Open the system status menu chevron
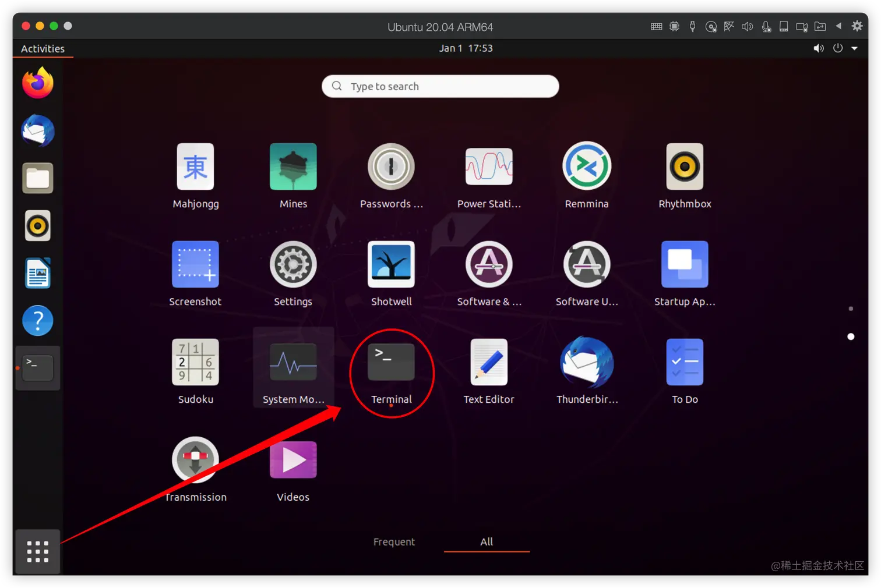881x588 pixels. (855, 48)
